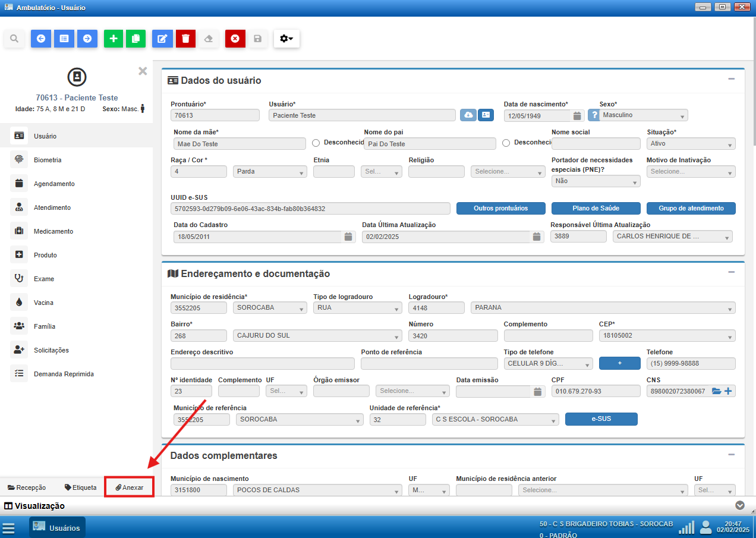This screenshot has height=538, width=756.
Task: Click the blue plus icon beside CNS
Action: click(728, 391)
